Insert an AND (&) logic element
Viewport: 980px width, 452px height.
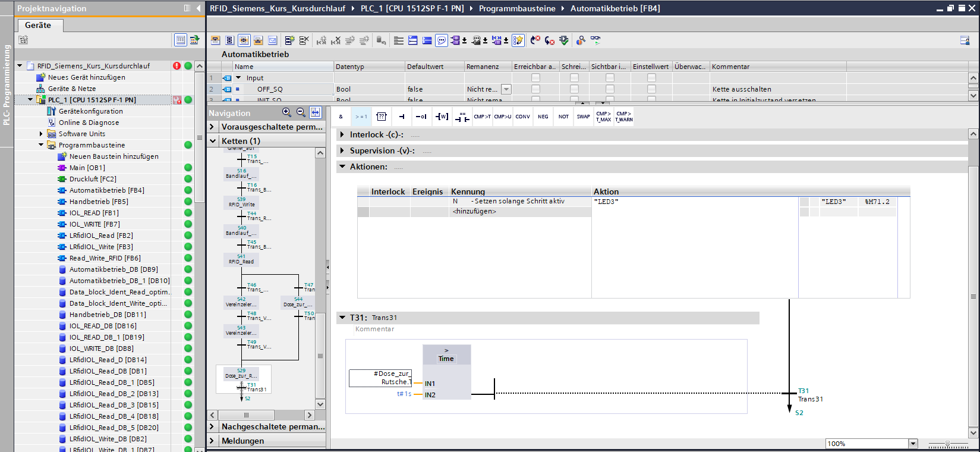pos(341,117)
